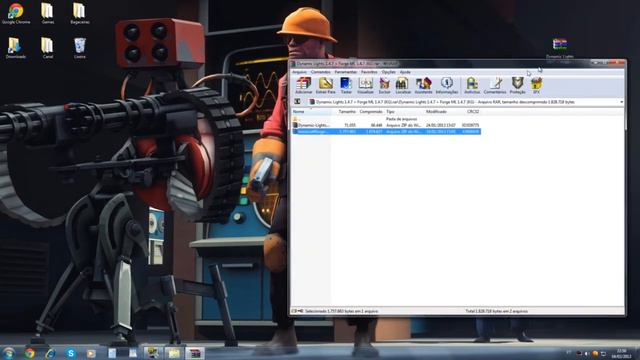Select the parent folder '..' row

coord(386,119)
